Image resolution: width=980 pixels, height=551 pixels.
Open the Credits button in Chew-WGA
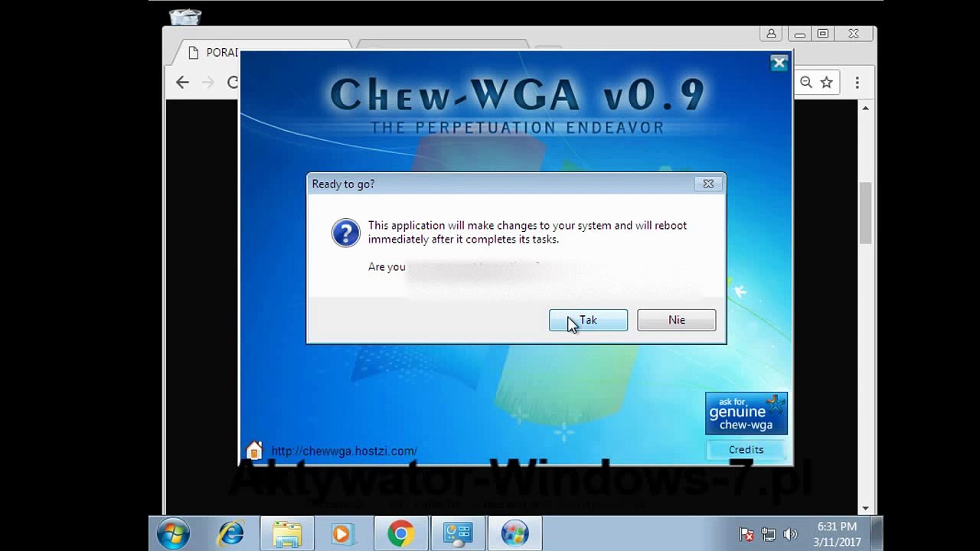tap(746, 450)
